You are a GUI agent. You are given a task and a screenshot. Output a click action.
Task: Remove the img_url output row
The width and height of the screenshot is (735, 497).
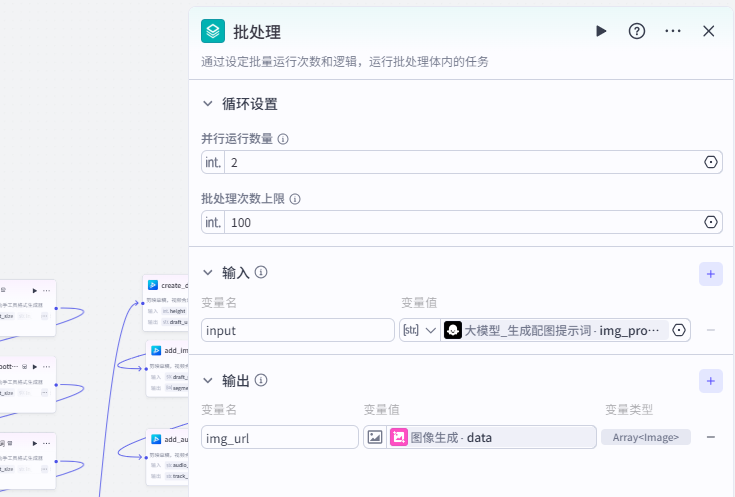(x=711, y=437)
